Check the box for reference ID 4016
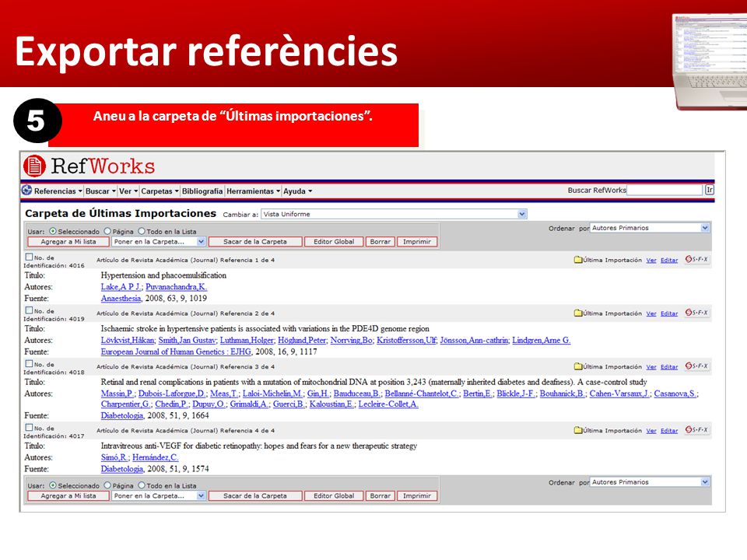747x560 pixels. [29, 257]
